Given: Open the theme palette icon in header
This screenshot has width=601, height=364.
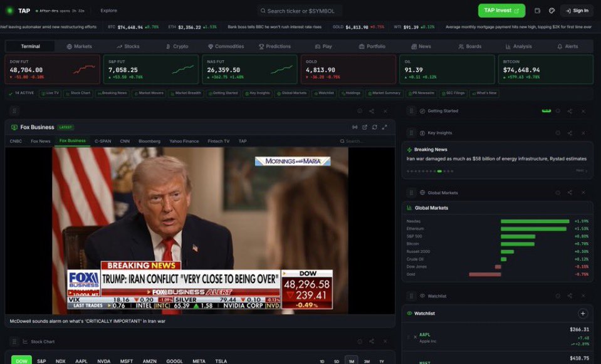Looking at the screenshot, I should point(551,11).
